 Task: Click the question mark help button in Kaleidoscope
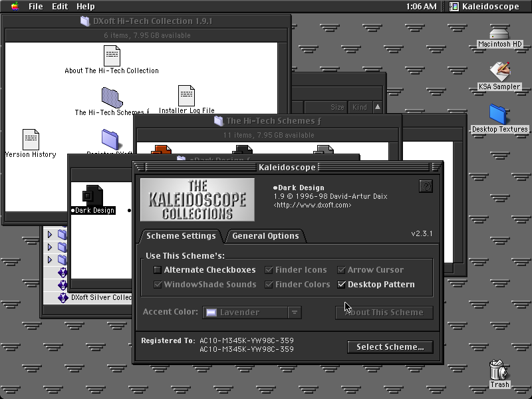(426, 186)
